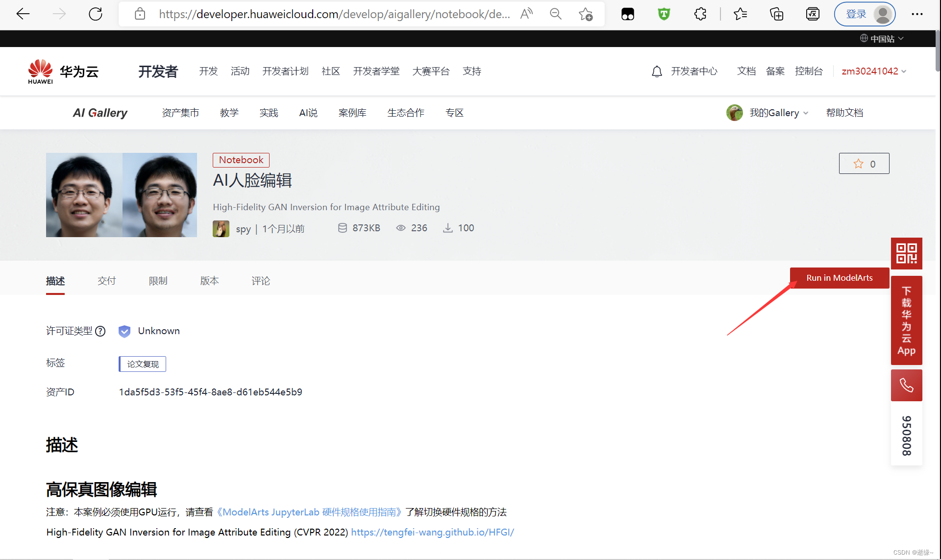Expand the zm30241042 account dropdown
This screenshot has height=560, width=941.
[874, 72]
